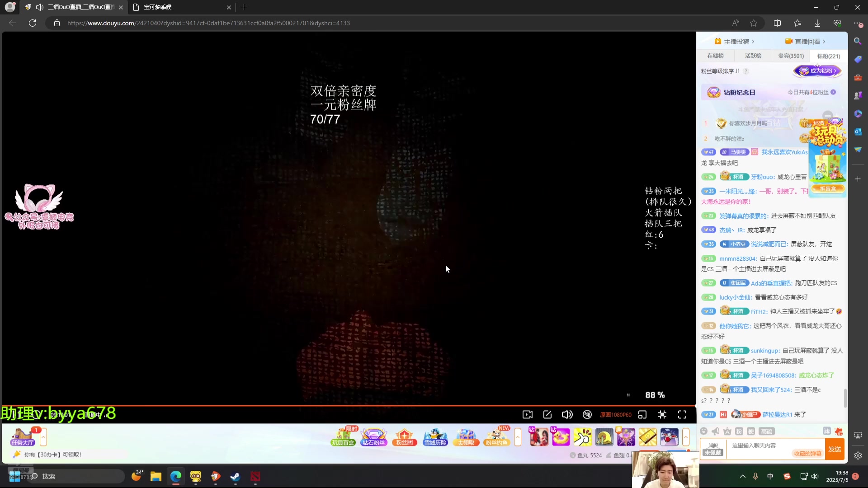The image size is (868, 488).
Task: Collapse the 玩具总动员 floating widget with minus
Action: [828, 115]
